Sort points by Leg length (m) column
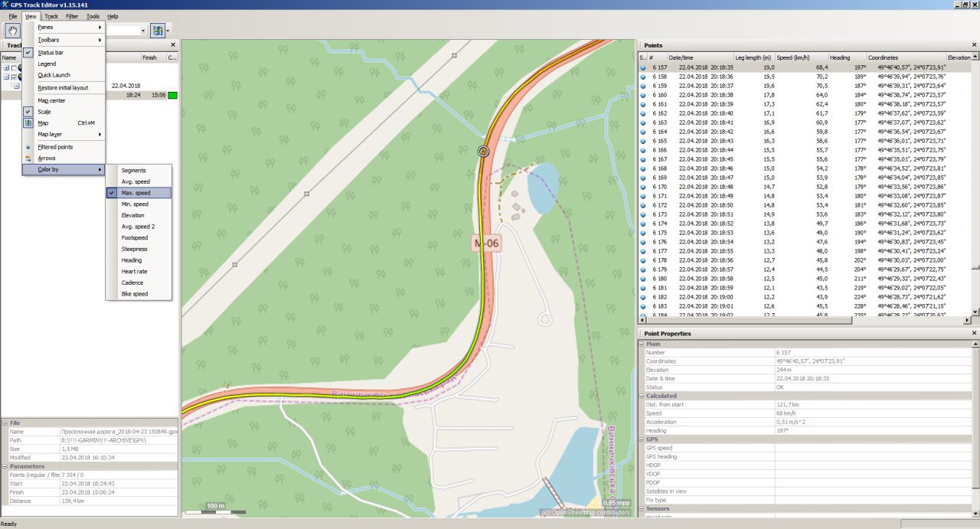Viewport: 980px width, 529px height. click(754, 57)
